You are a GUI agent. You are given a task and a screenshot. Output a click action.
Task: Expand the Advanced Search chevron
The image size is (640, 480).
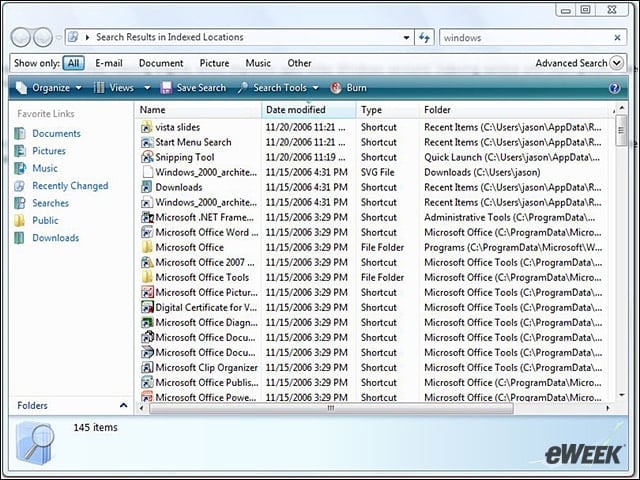click(x=616, y=63)
